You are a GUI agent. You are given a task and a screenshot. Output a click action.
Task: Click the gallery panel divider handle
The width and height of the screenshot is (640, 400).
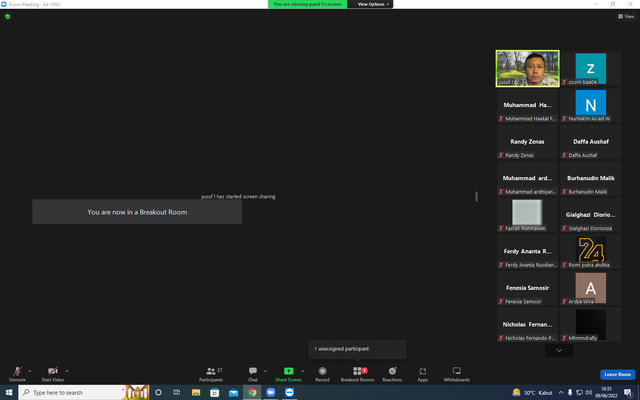point(476,196)
